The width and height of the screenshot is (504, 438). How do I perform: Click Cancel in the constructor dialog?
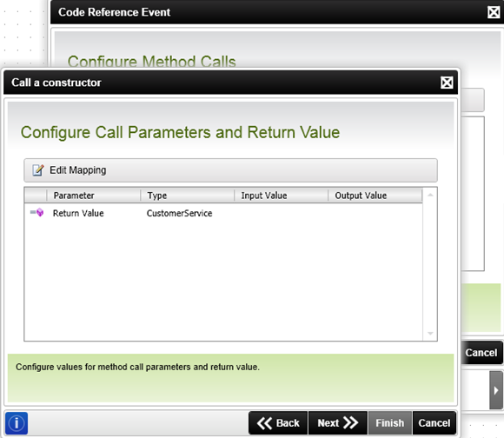coord(434,423)
